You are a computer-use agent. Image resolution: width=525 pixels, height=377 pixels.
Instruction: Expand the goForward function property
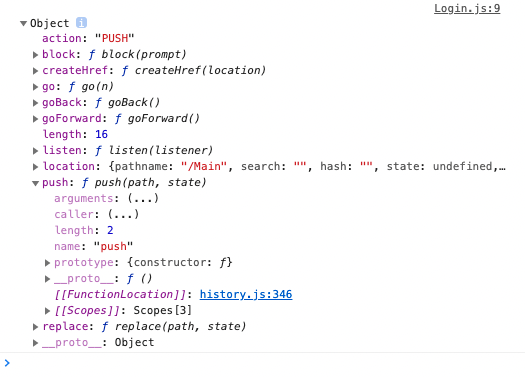pos(35,119)
